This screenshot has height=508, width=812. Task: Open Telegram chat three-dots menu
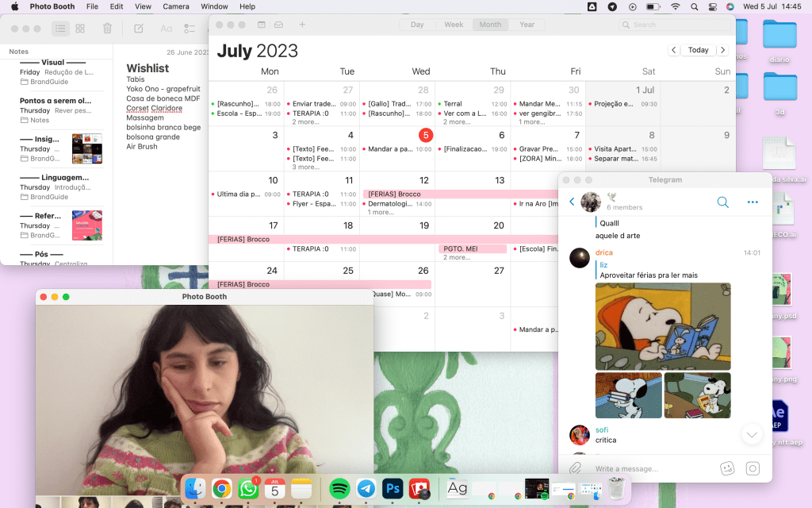(753, 202)
